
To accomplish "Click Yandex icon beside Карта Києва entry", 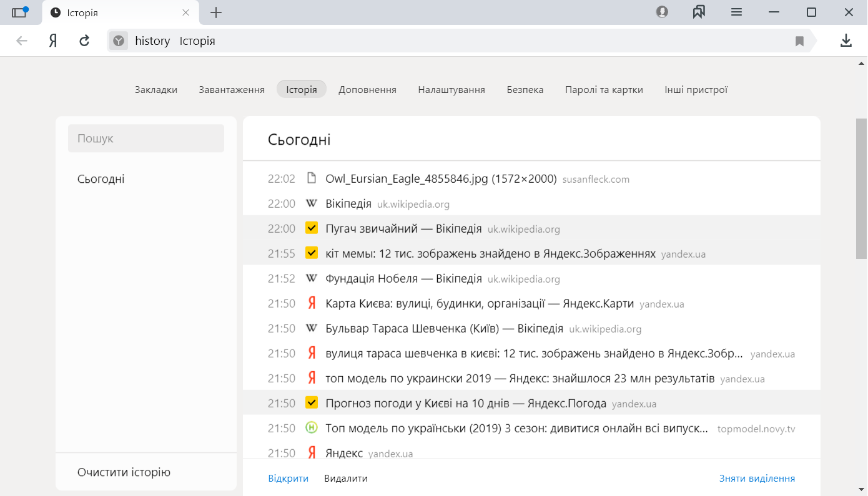I will point(312,303).
